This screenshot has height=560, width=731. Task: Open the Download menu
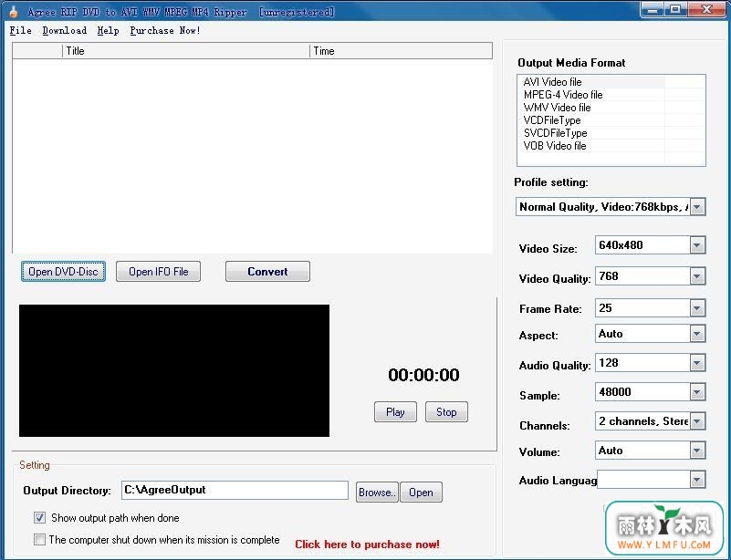click(x=64, y=31)
